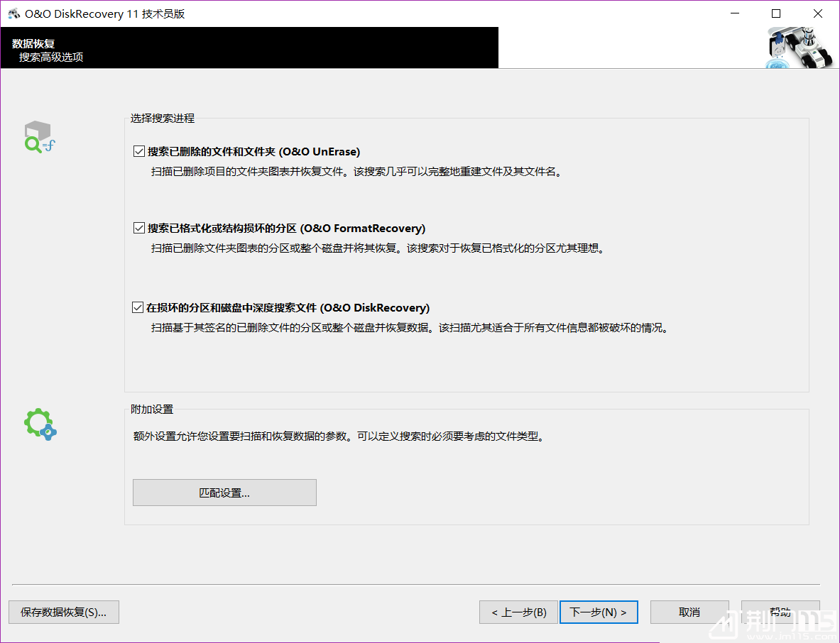Click the O&O robot logo image
Image resolution: width=840 pixels, height=643 pixels.
(x=800, y=48)
